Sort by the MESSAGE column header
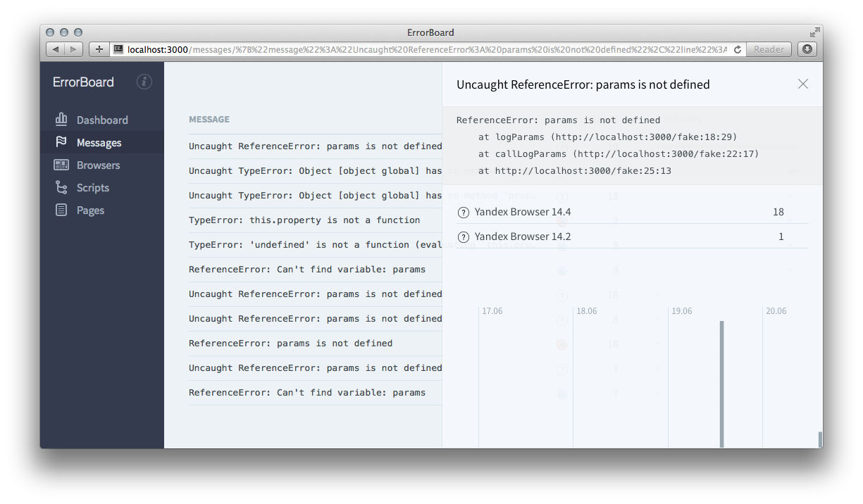 point(209,120)
